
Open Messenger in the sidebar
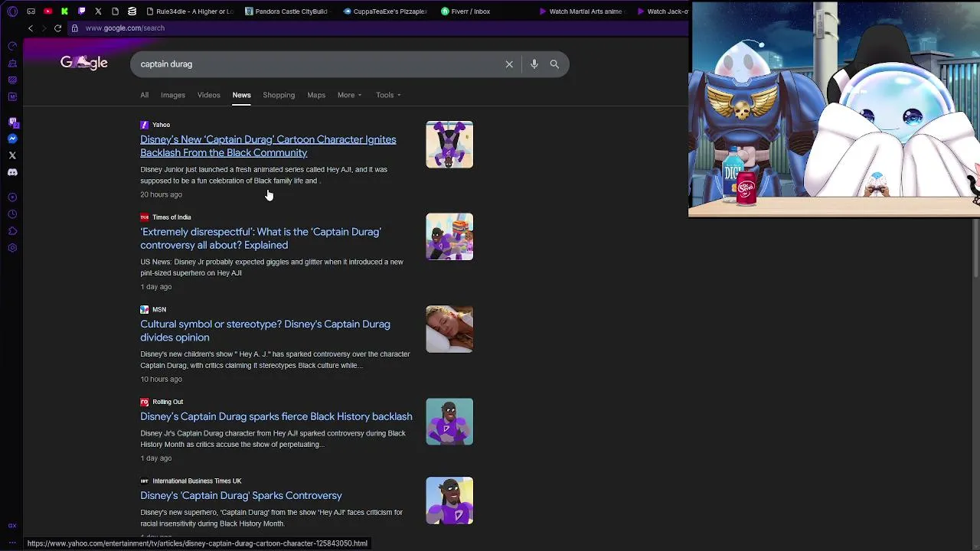tap(12, 139)
